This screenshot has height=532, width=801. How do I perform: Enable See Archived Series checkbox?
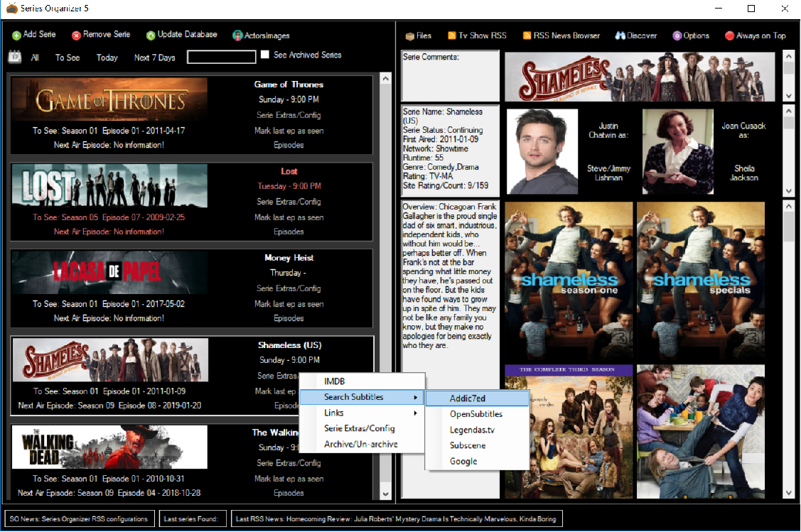(264, 54)
